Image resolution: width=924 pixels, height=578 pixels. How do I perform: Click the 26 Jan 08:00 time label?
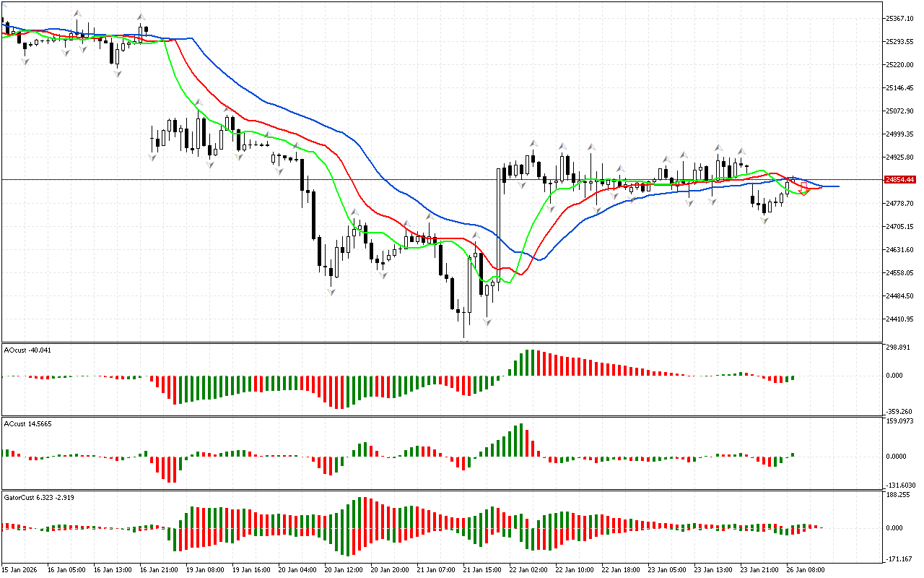click(x=806, y=569)
